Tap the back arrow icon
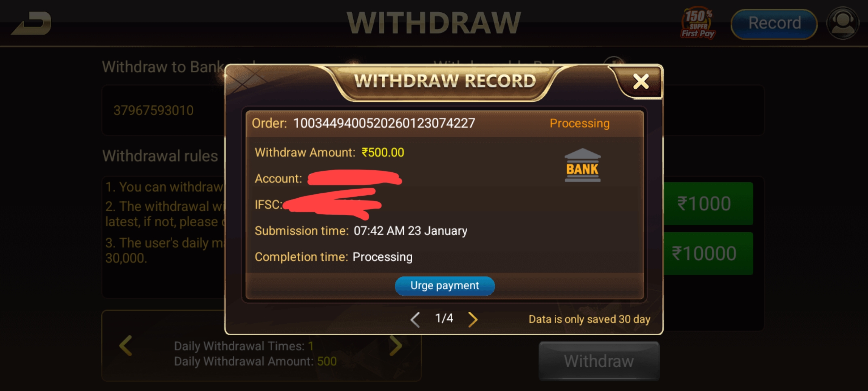868x391 pixels. coord(32,23)
